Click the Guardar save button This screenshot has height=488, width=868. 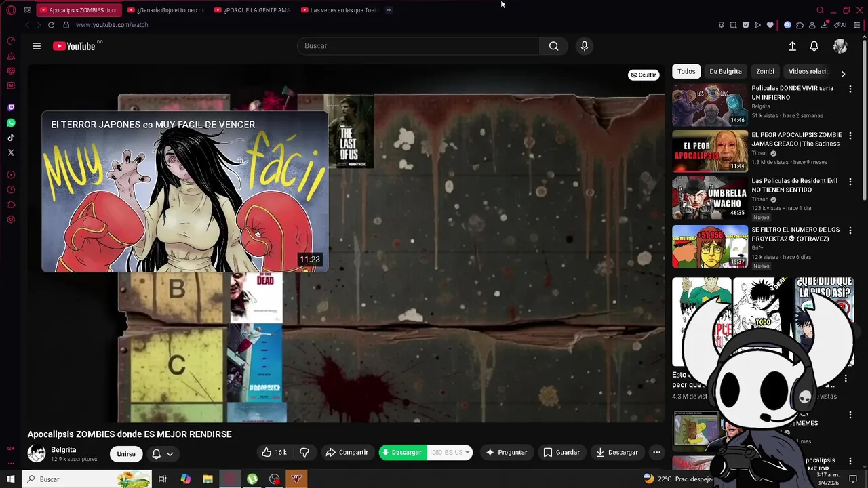[561, 453]
